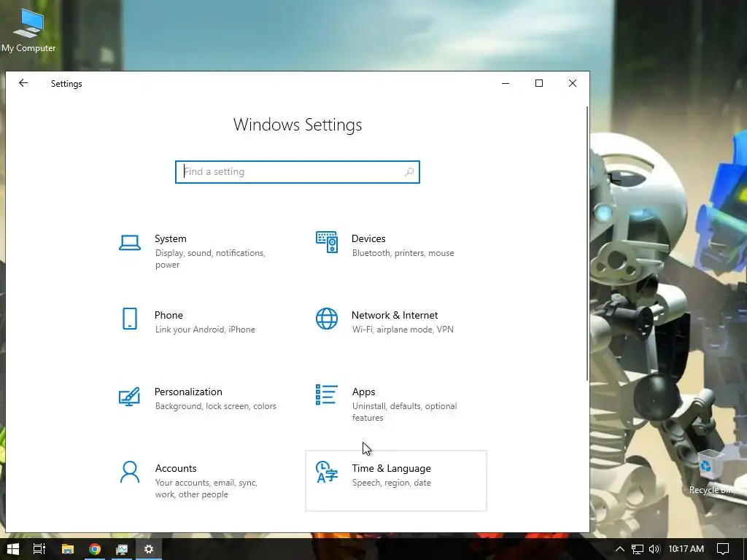
Task: Launch File Explorer from the taskbar
Action: [x=68, y=549]
